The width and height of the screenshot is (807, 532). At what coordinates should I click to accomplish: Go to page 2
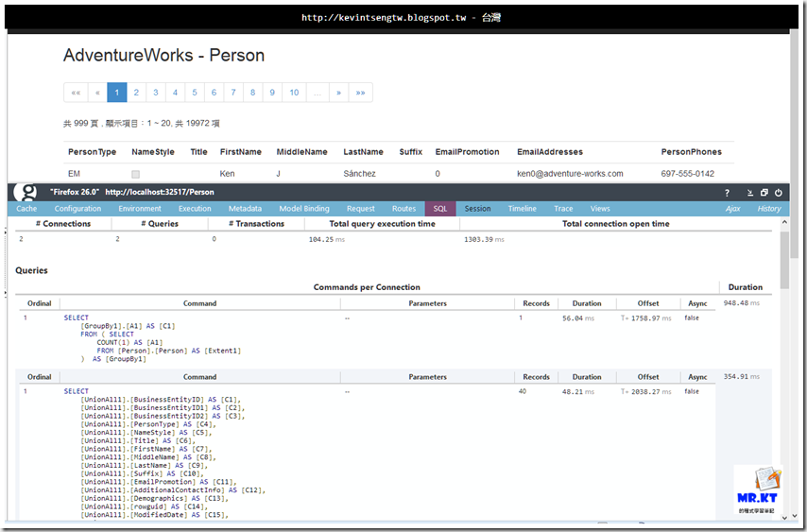pos(136,93)
